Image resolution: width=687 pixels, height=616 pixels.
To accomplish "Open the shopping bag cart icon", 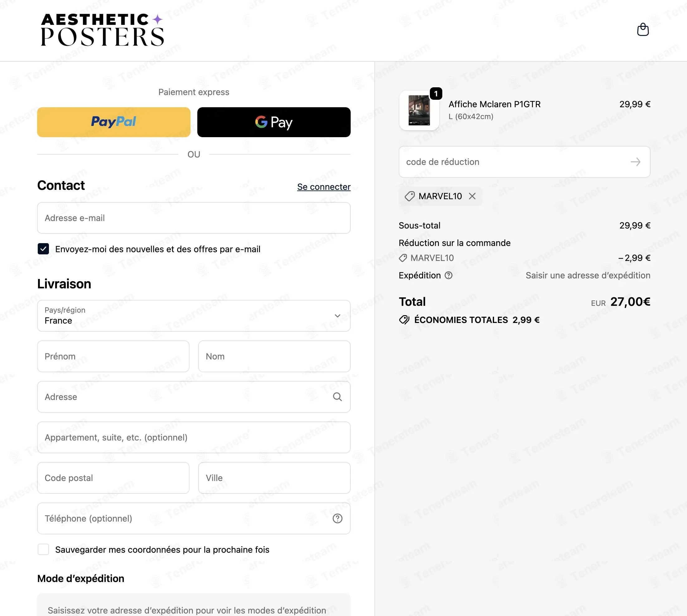I will [x=643, y=29].
